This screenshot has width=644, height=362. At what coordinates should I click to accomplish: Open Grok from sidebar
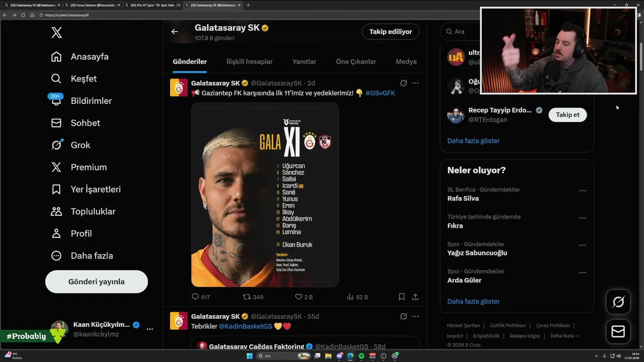(x=70, y=145)
